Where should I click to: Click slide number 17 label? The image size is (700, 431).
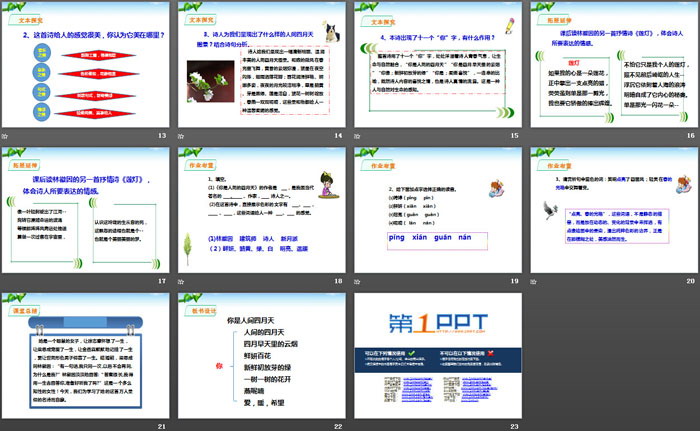[162, 281]
